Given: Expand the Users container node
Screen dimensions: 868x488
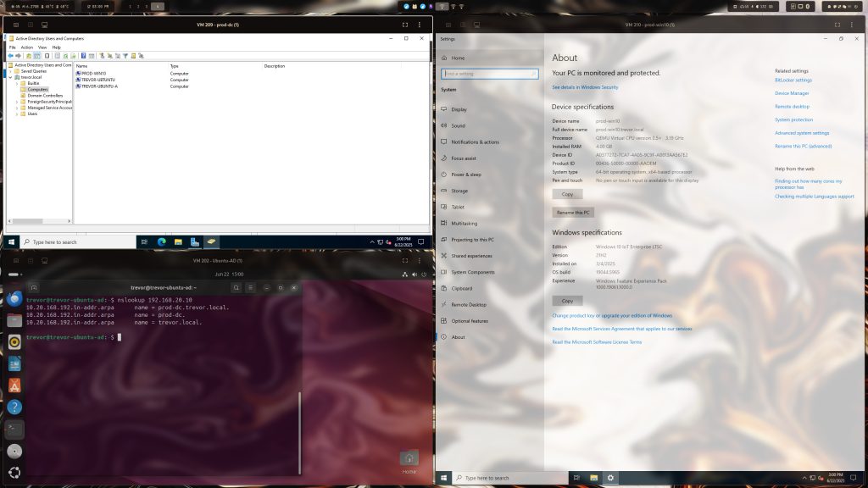Looking at the screenshot, I should (x=17, y=114).
